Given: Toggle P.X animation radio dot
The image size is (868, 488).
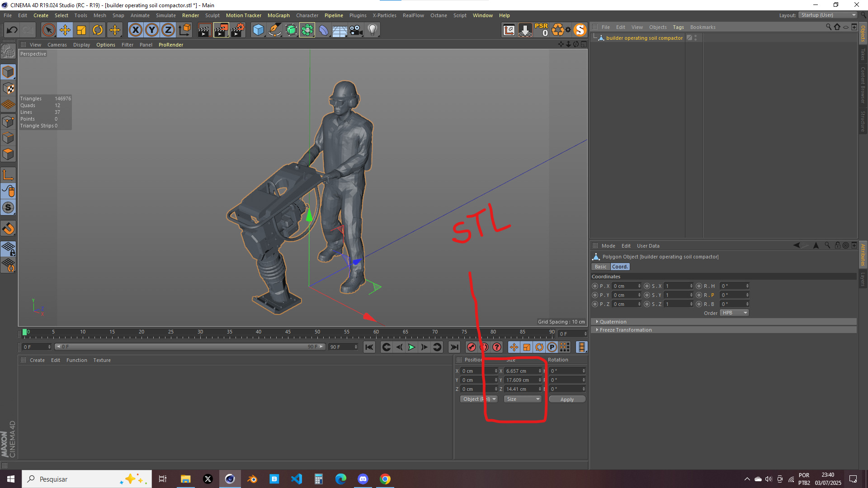Looking at the screenshot, I should 595,286.
